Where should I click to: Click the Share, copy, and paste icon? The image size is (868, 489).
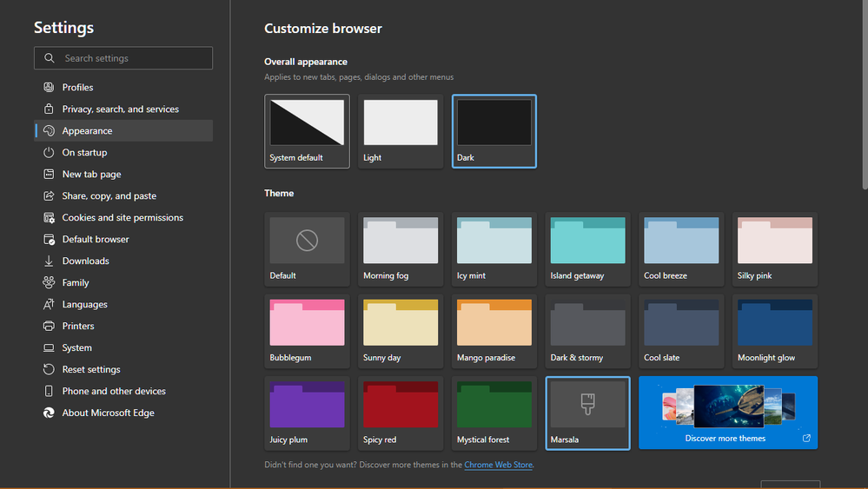point(49,195)
